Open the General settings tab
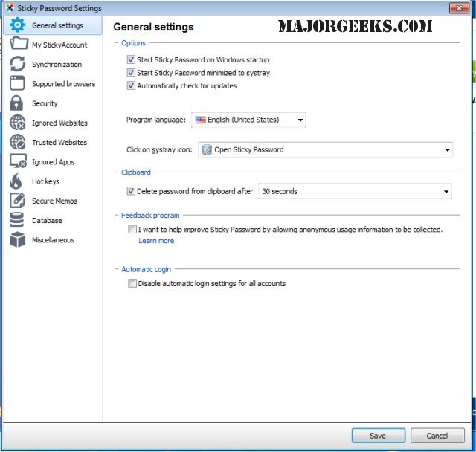 (53, 25)
